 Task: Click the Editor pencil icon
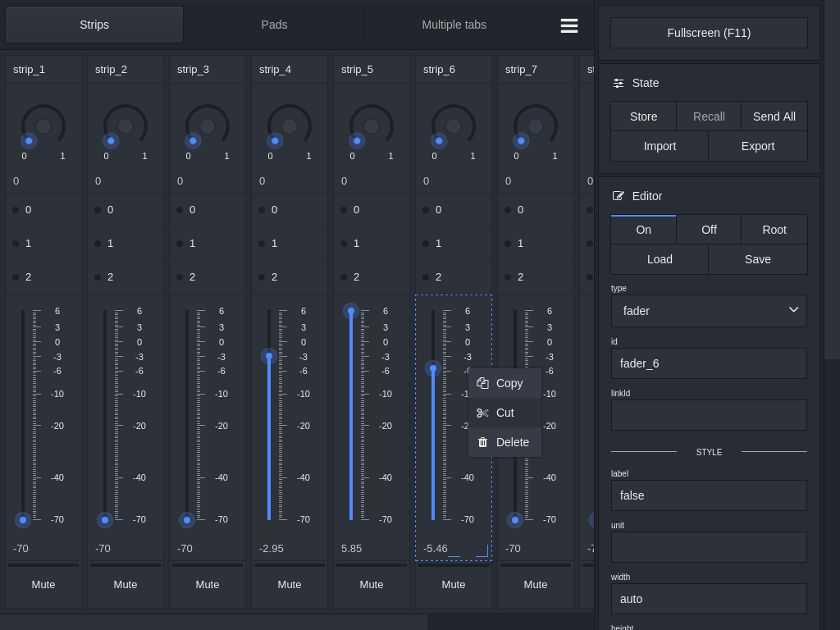[x=619, y=196]
